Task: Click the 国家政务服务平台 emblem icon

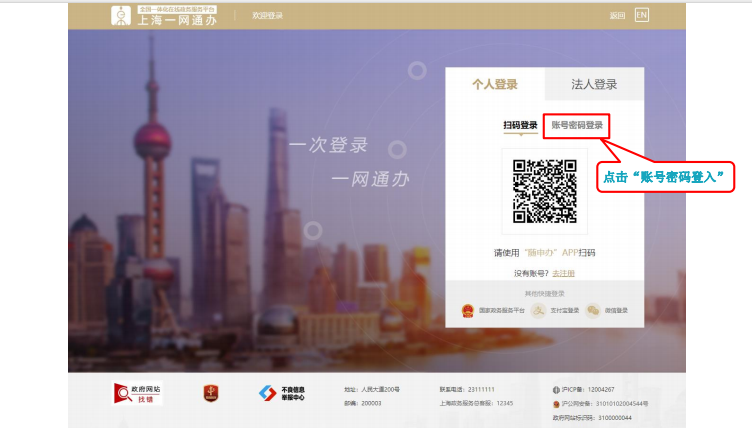Action: 467,310
